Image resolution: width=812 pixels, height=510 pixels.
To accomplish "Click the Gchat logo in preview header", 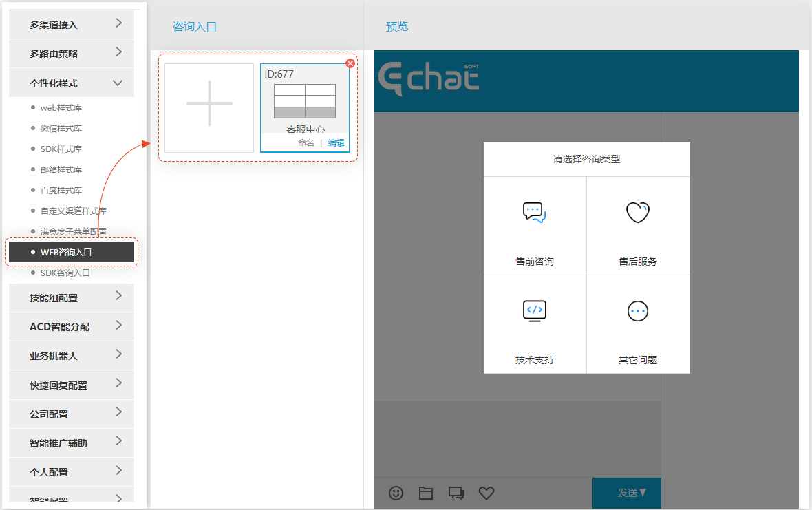I will pos(429,78).
